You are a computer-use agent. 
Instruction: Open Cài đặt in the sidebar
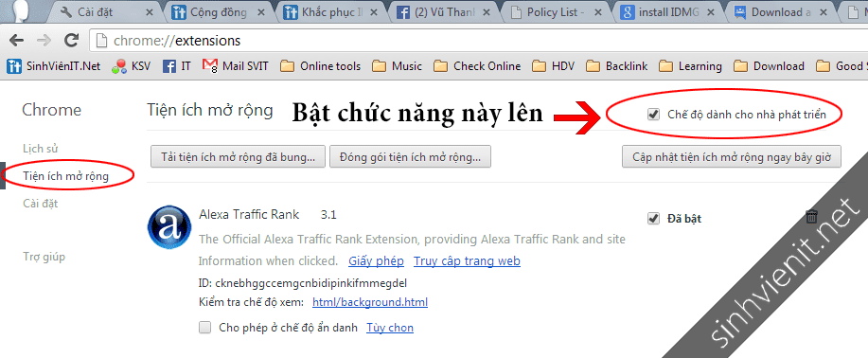coord(40,204)
